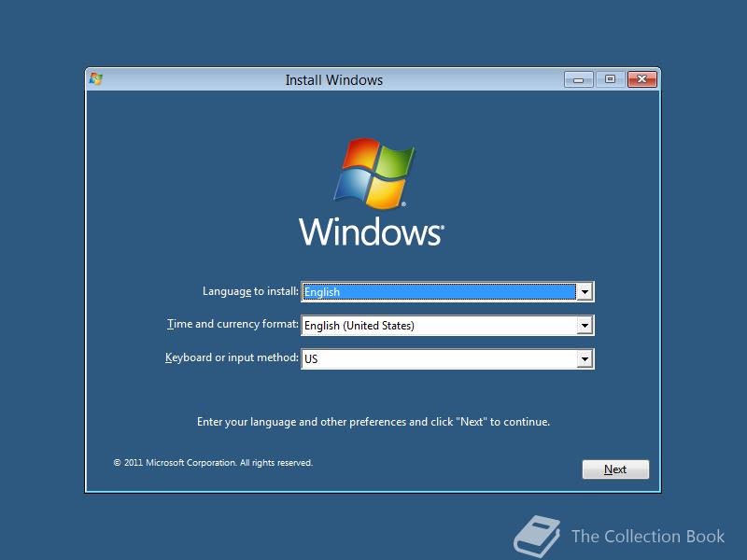This screenshot has height=560, width=747.
Task: Expand the Time and currency format arrow
Action: click(585, 325)
